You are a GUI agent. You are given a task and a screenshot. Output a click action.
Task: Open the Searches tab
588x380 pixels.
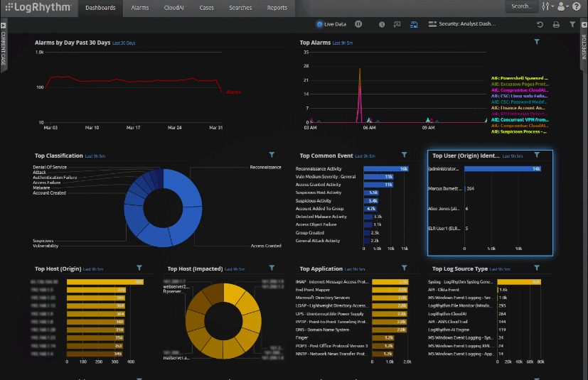pos(240,8)
